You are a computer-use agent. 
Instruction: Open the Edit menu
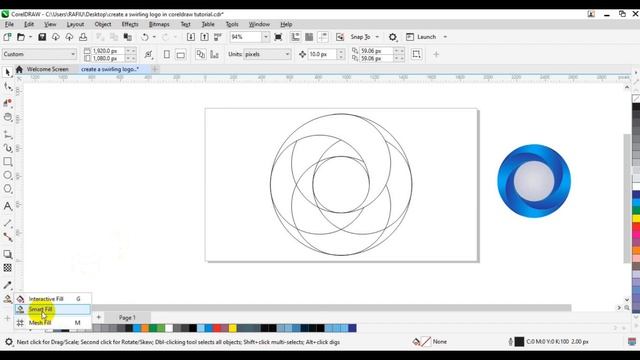pos(29,24)
